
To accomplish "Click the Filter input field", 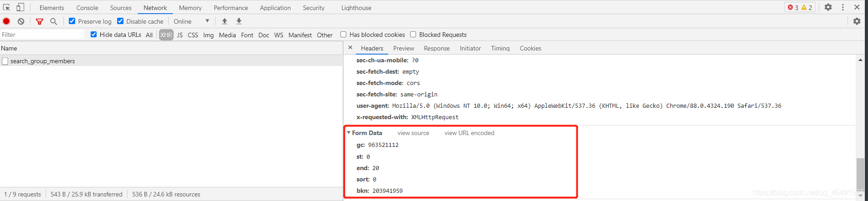I will pos(42,35).
